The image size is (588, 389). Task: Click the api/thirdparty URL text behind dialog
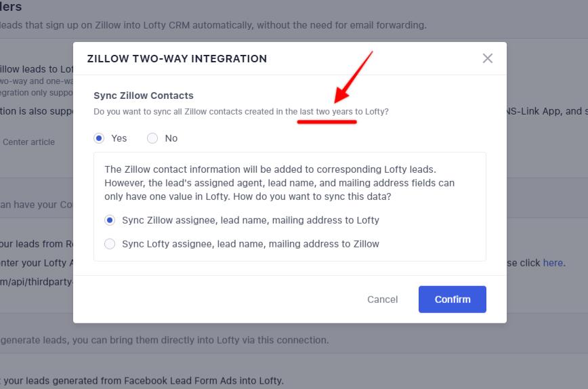[x=37, y=281]
